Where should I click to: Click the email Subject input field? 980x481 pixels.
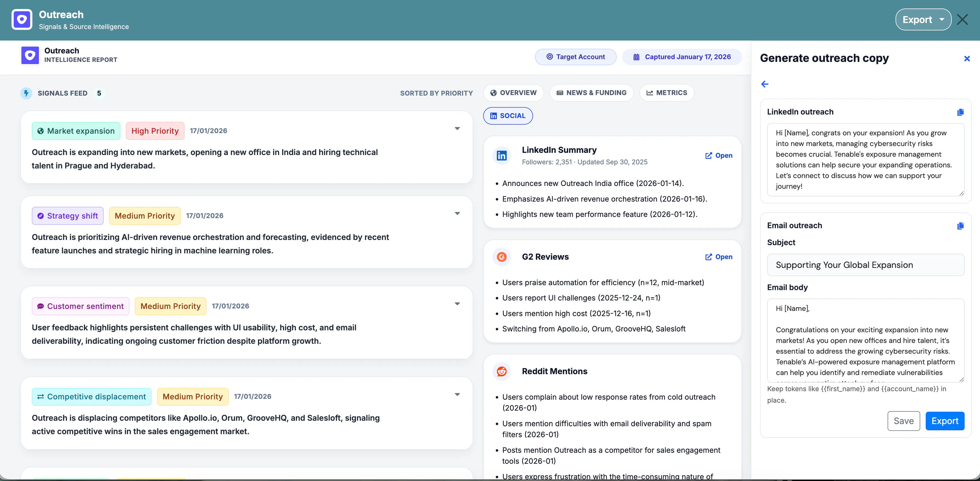click(x=865, y=265)
